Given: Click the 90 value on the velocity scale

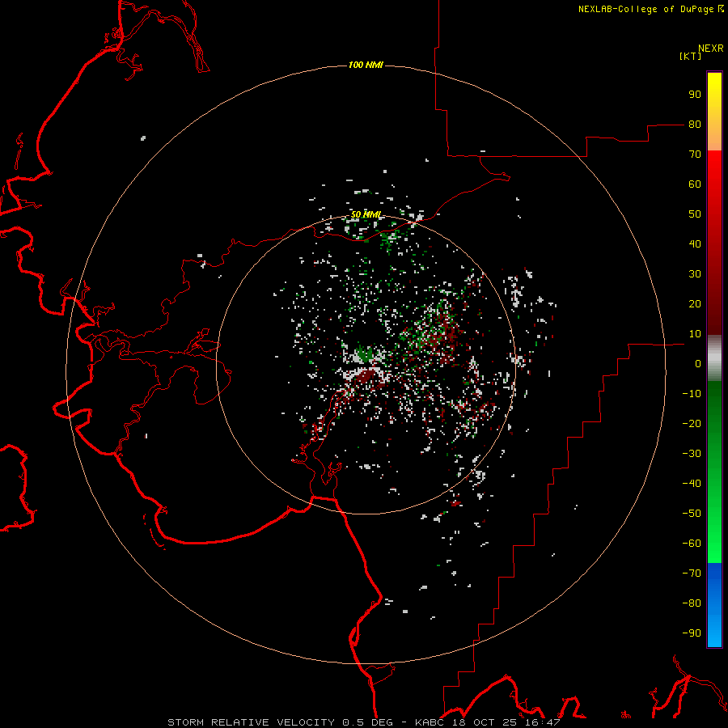Looking at the screenshot, I should (x=695, y=95).
